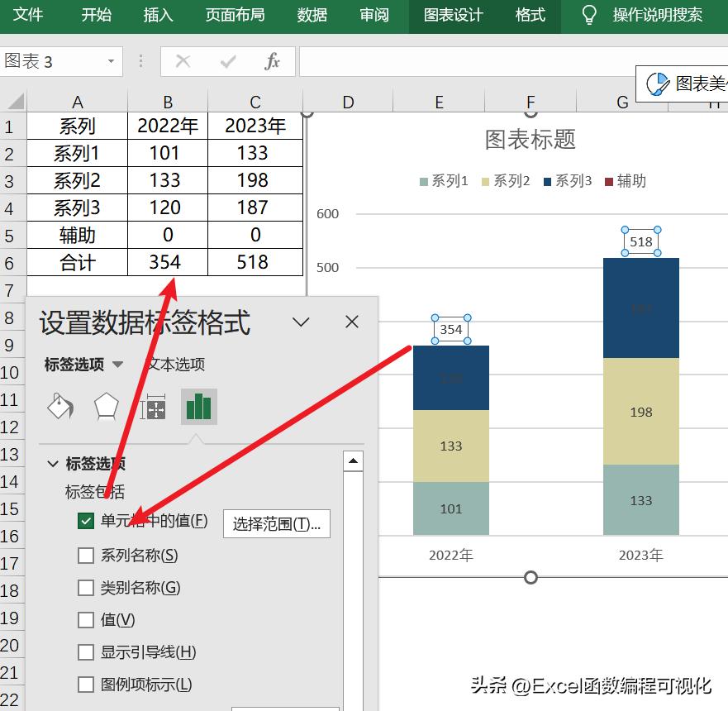728x711 pixels.
Task: Select cell B6 with value 354
Action: coord(168,262)
